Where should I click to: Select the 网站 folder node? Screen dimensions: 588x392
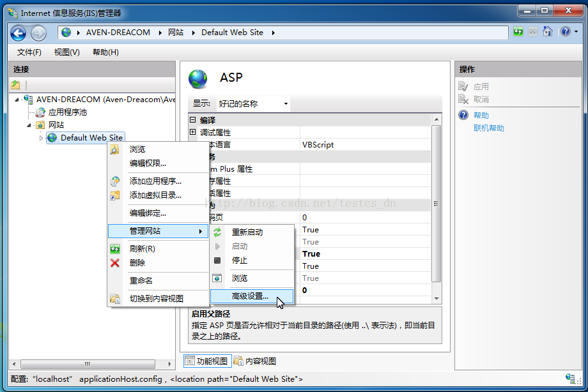coord(56,124)
